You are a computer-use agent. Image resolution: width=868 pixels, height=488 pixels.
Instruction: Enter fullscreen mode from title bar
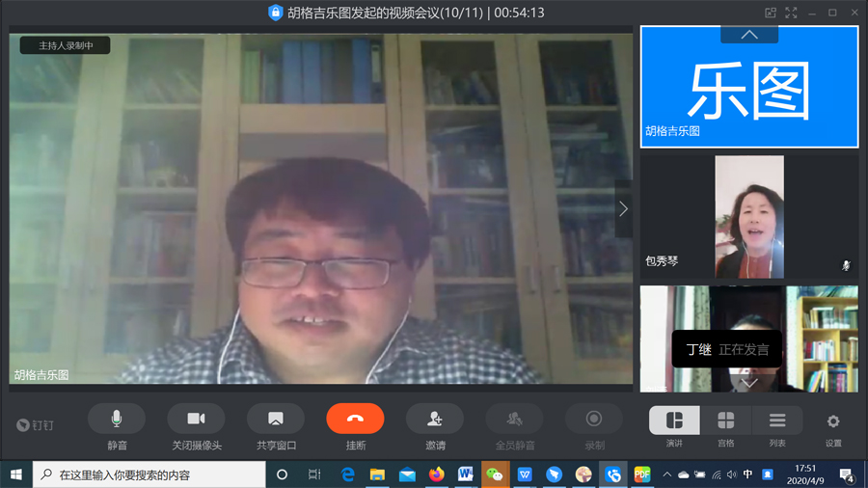(792, 13)
